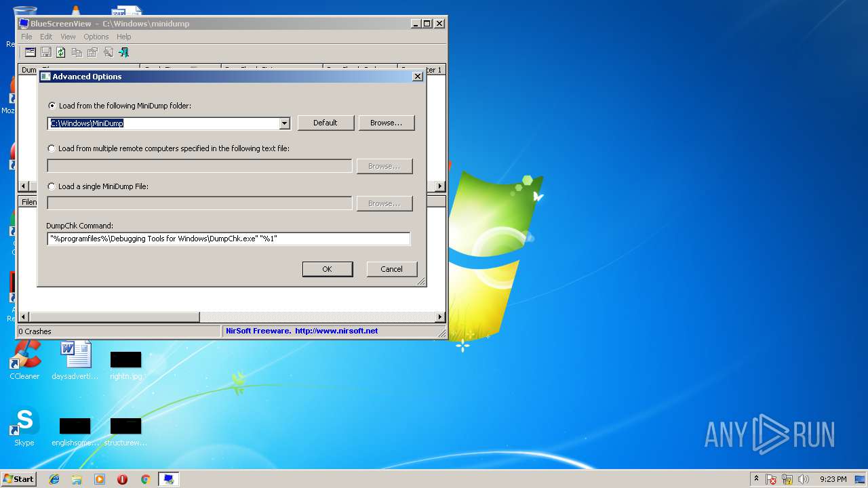
Task: Open the media player taskbar icon
Action: (100, 479)
